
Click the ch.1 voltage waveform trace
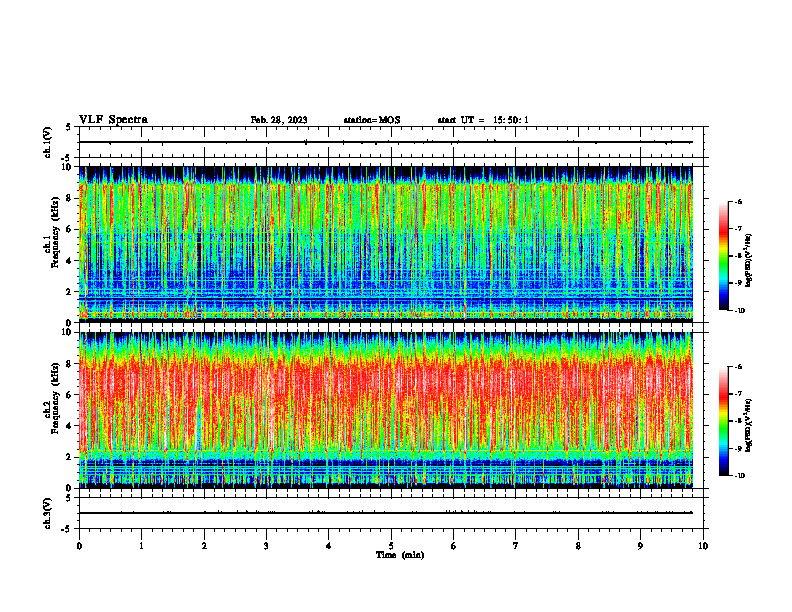(x=386, y=142)
